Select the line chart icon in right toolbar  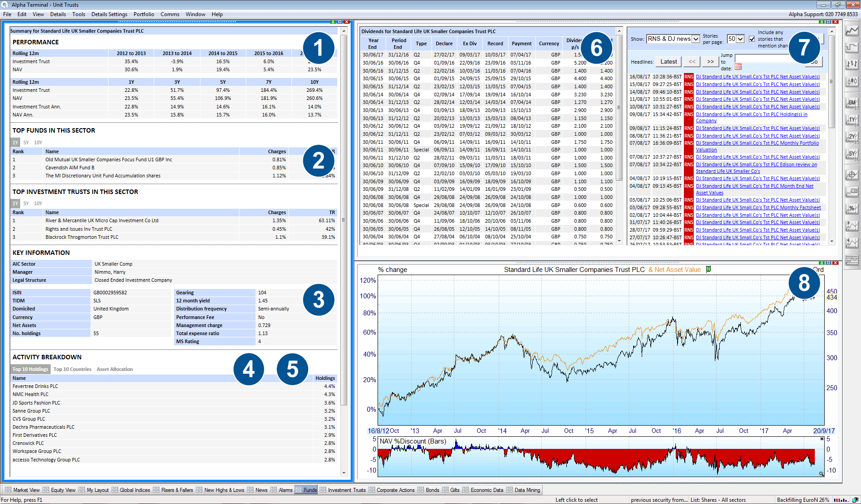pyautogui.click(x=852, y=31)
